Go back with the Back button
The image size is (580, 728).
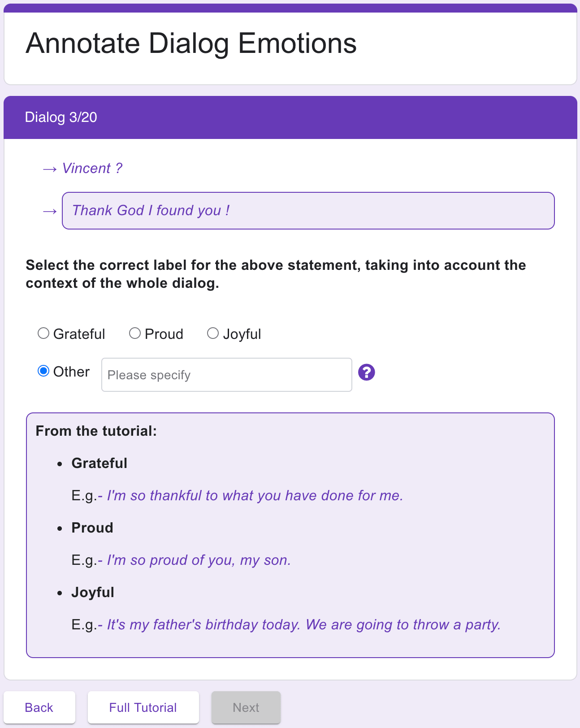[x=39, y=707]
